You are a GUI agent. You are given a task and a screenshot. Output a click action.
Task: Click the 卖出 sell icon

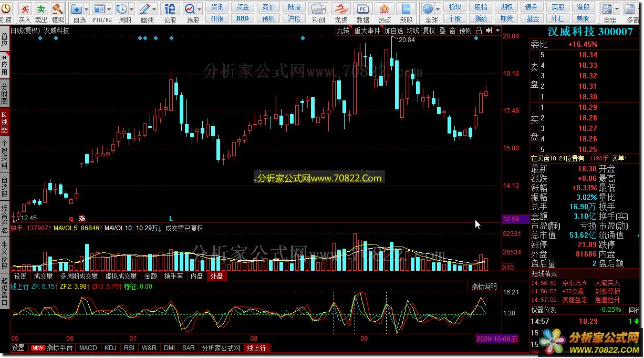[41, 9]
